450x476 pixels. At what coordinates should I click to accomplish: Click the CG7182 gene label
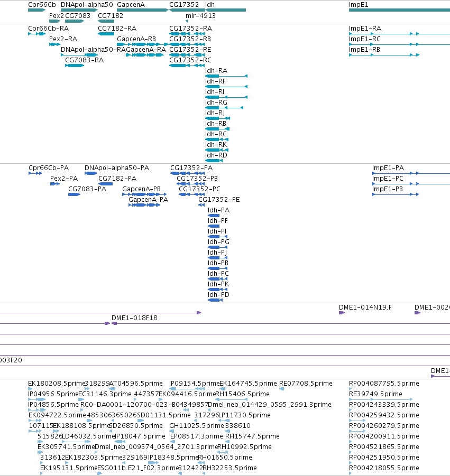tap(111, 16)
